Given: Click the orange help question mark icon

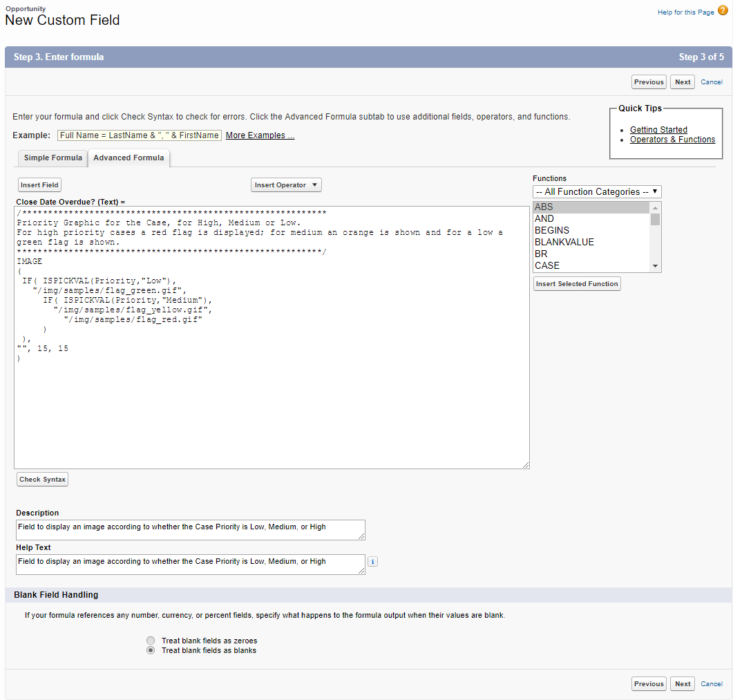Looking at the screenshot, I should pyautogui.click(x=723, y=11).
